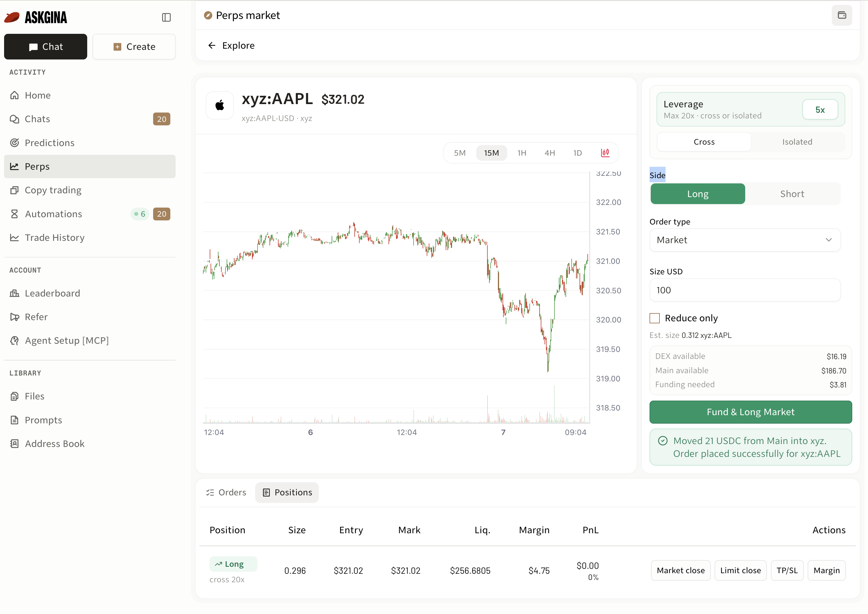Collapse the sidebar panel icon
Viewport: 868px width, 614px height.
[x=166, y=17]
